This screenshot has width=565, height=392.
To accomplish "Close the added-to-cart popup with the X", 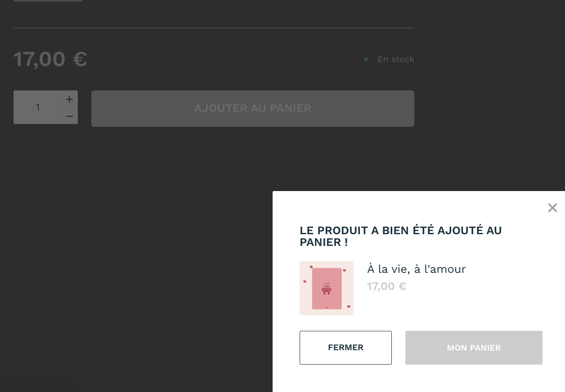I will 552,208.
